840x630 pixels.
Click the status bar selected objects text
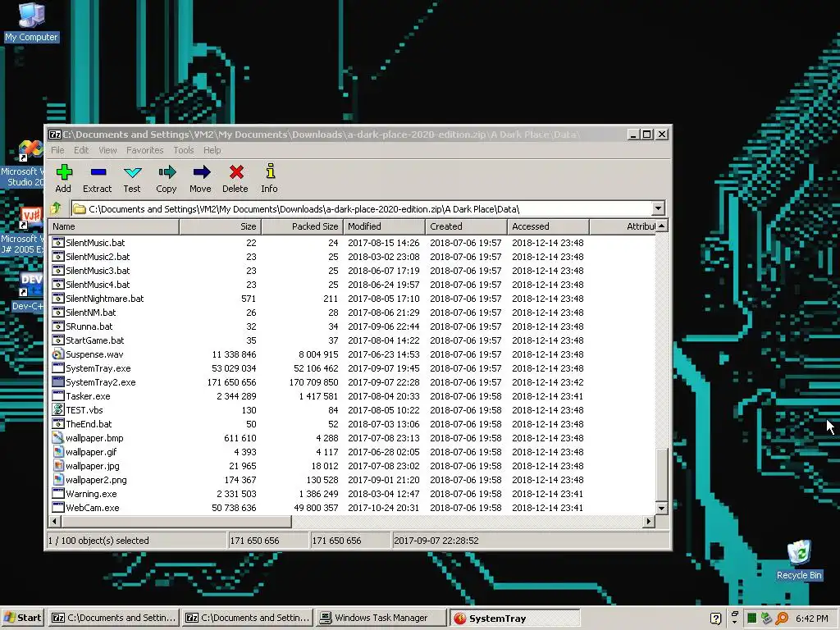tap(98, 541)
